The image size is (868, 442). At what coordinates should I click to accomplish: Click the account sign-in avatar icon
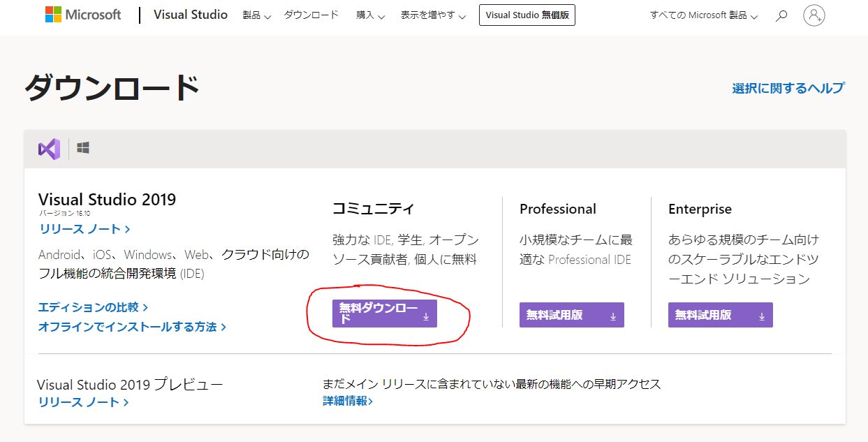[814, 15]
